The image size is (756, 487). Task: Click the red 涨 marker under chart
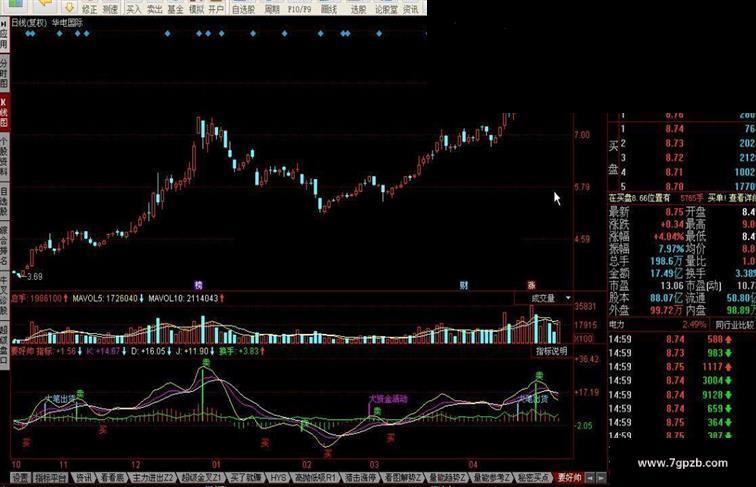(x=531, y=285)
